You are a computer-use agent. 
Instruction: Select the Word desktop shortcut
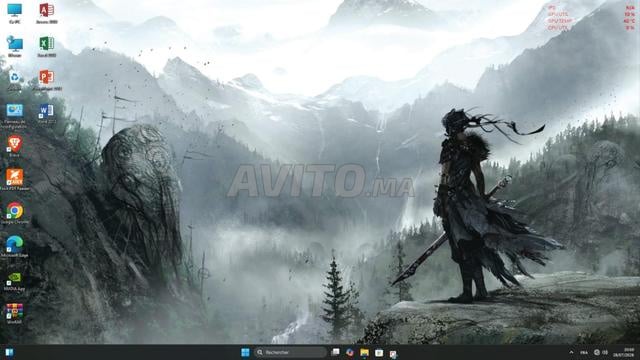[x=47, y=113]
